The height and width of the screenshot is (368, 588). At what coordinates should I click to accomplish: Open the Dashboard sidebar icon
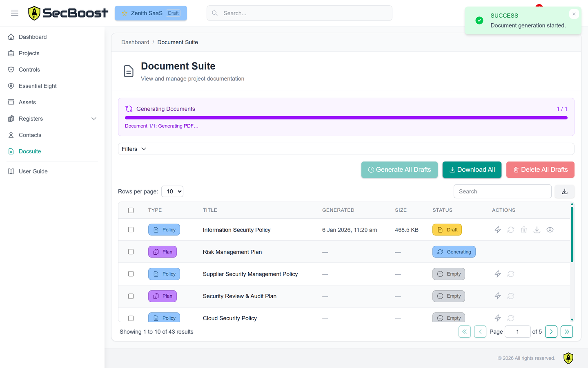point(11,37)
